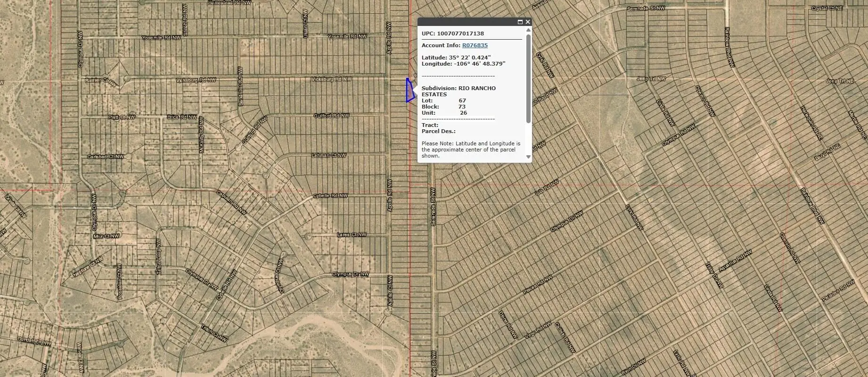
Task: Close the parcel info popup
Action: [x=528, y=22]
